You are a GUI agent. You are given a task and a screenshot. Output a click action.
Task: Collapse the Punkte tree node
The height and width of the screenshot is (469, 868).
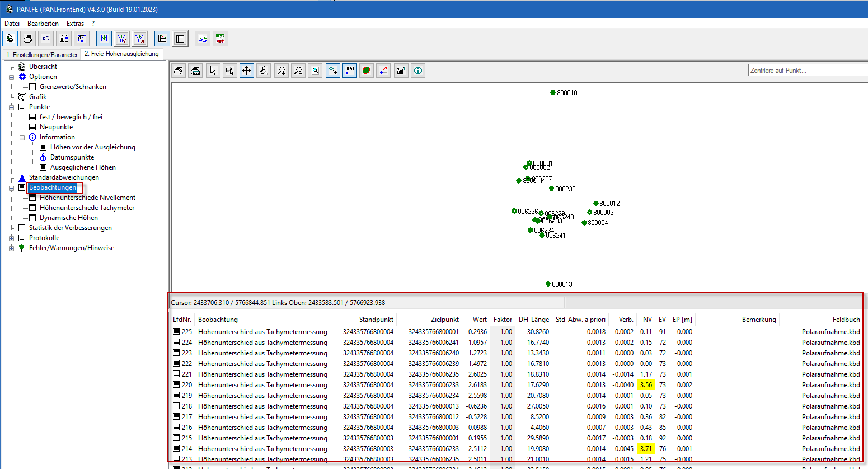[12, 107]
